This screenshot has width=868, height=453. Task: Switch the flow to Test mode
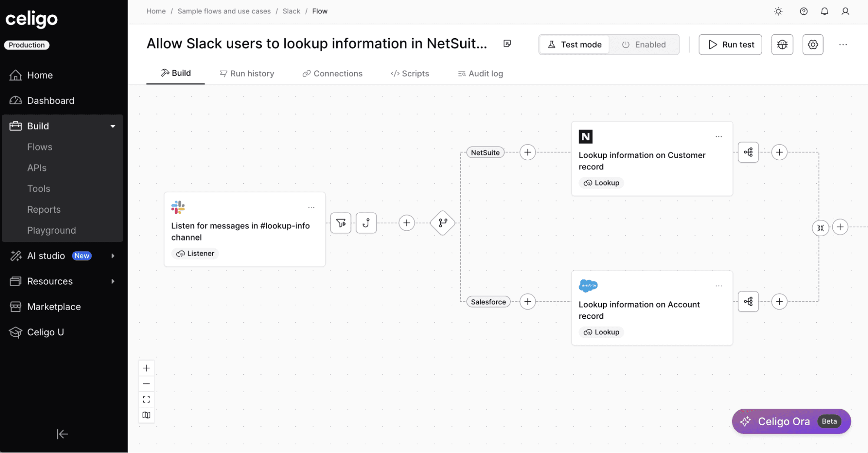(574, 45)
